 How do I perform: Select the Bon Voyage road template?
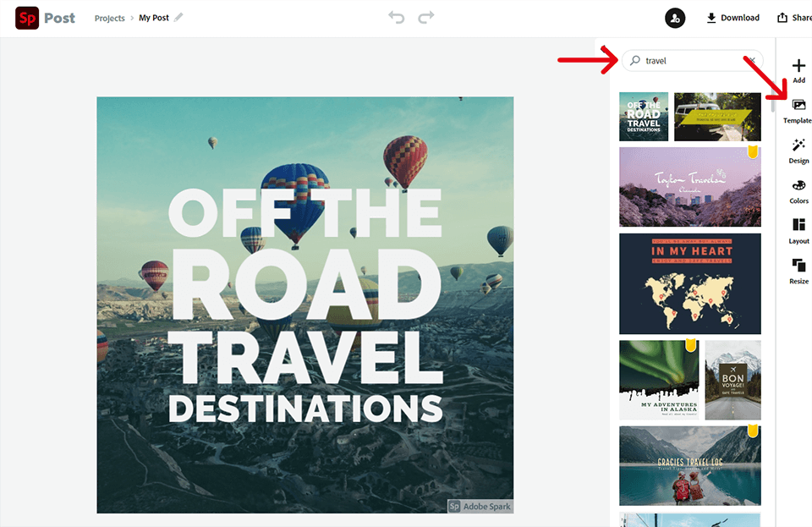coord(732,380)
